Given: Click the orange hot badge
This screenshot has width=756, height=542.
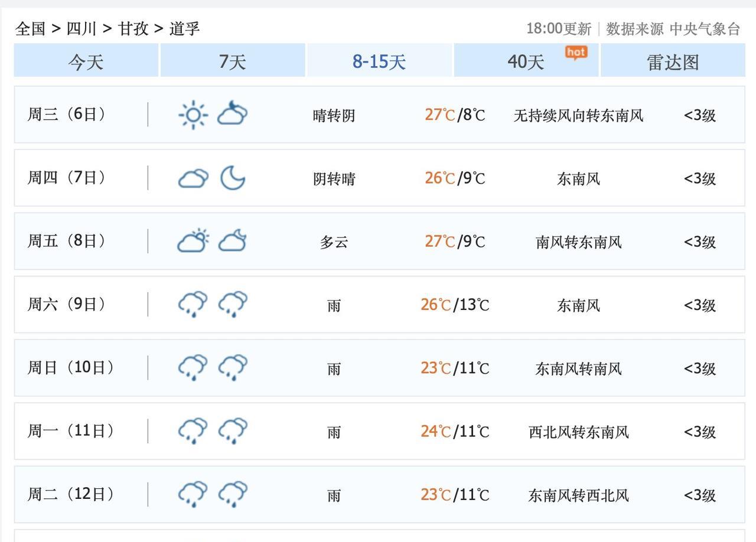Looking at the screenshot, I should (576, 53).
